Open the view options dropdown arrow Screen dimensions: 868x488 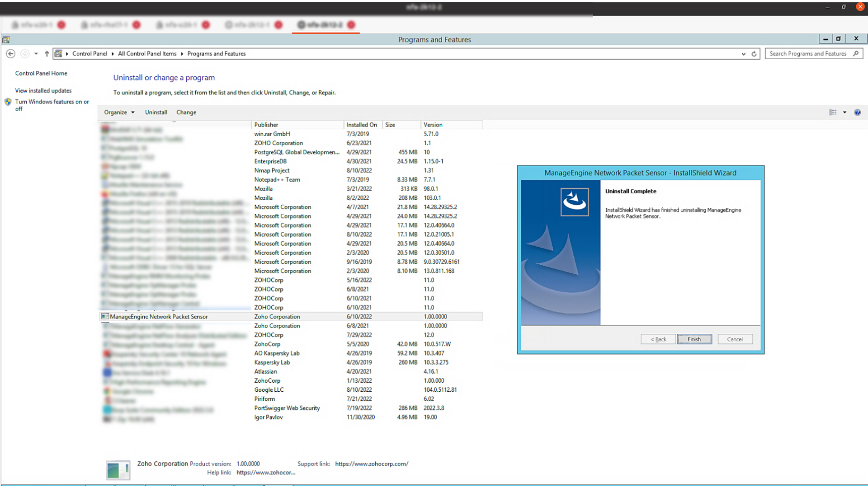[x=844, y=113]
